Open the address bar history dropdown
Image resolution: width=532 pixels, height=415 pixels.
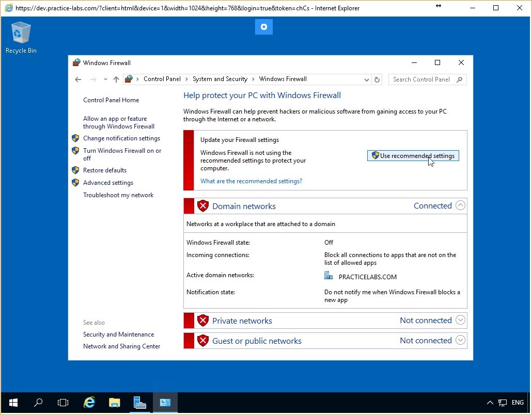(367, 79)
